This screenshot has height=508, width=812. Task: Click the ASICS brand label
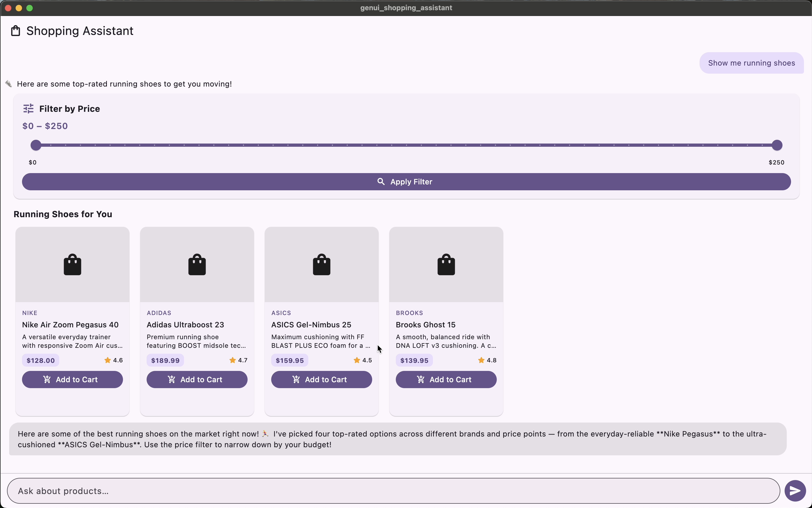[281, 313]
